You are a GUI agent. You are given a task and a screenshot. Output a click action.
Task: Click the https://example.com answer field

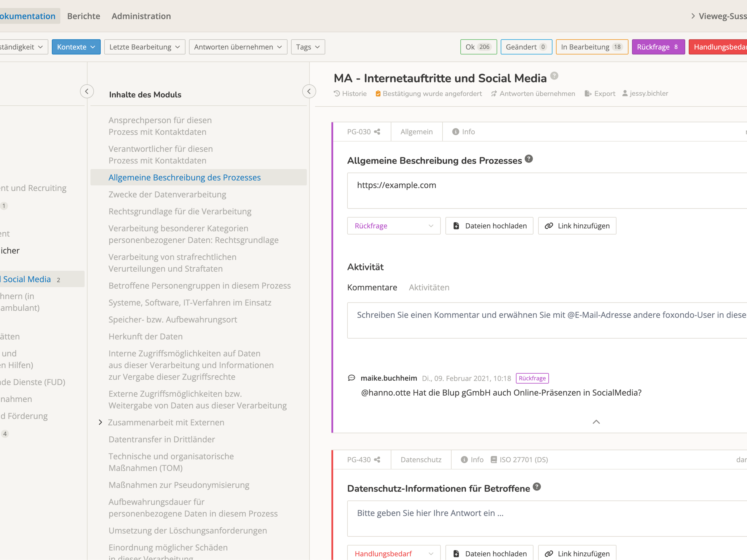(547, 190)
